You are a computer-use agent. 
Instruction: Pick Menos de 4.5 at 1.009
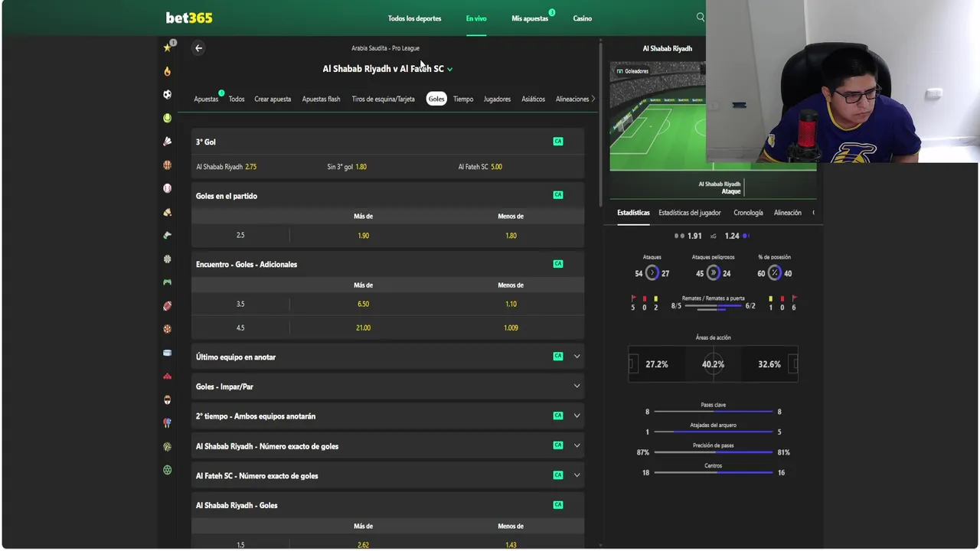[x=511, y=328]
